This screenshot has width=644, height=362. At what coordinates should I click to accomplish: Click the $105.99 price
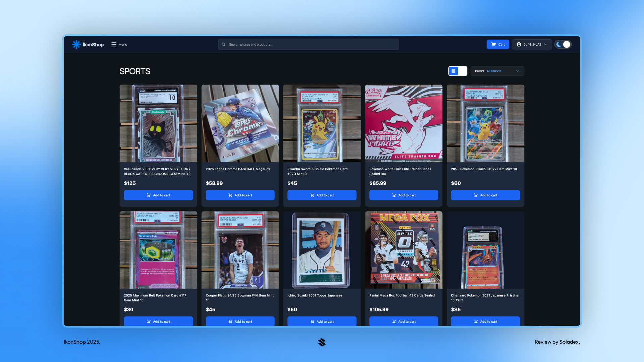pos(379,310)
